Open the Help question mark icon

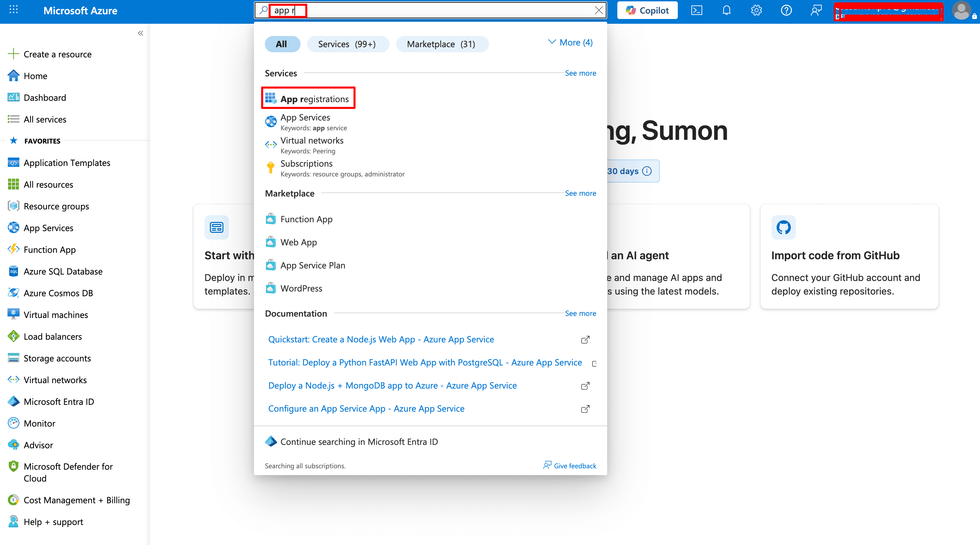click(786, 10)
